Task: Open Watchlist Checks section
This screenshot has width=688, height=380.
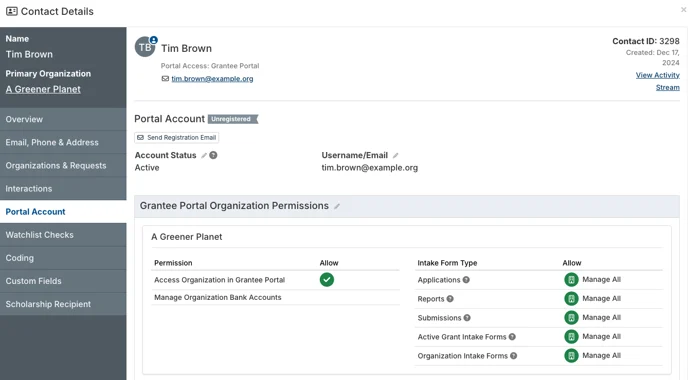Action: tap(63, 235)
